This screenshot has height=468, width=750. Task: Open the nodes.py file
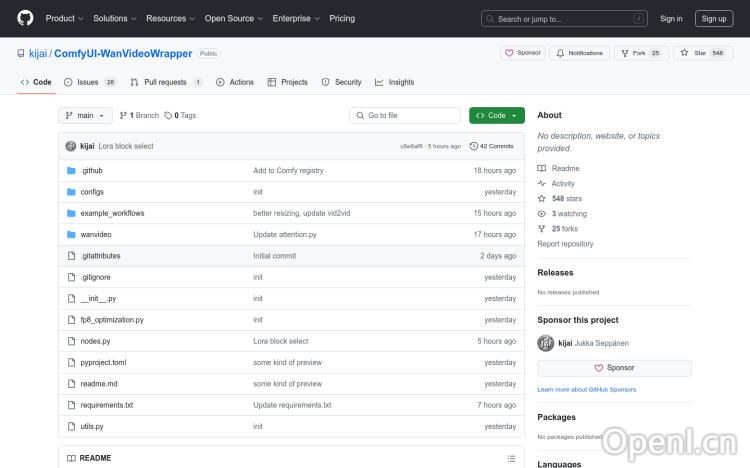(x=95, y=341)
